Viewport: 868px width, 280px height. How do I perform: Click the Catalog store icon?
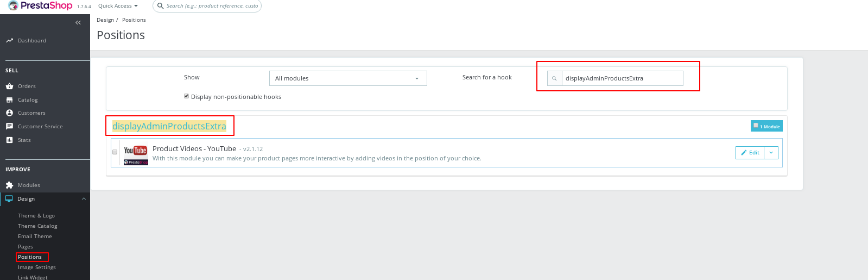pyautogui.click(x=9, y=99)
